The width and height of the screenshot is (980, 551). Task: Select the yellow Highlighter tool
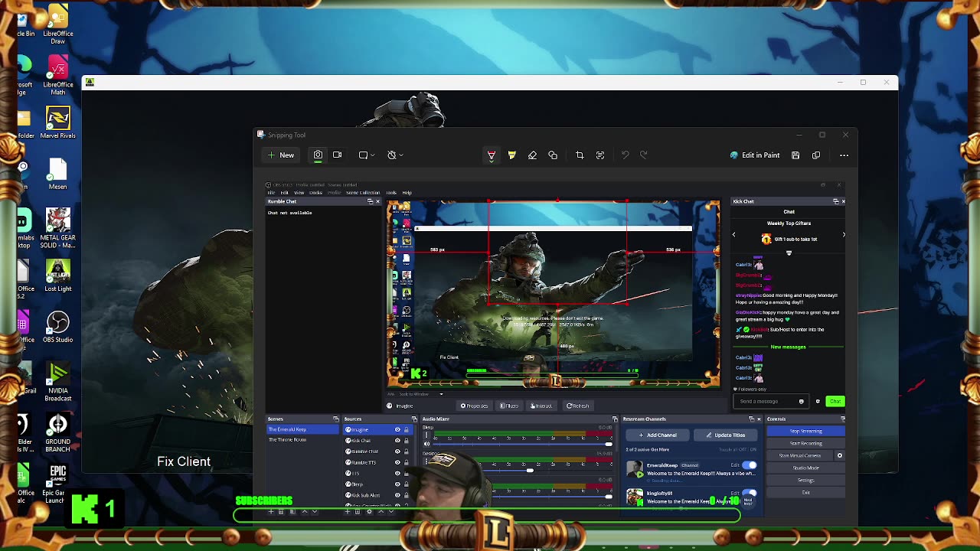pos(512,155)
